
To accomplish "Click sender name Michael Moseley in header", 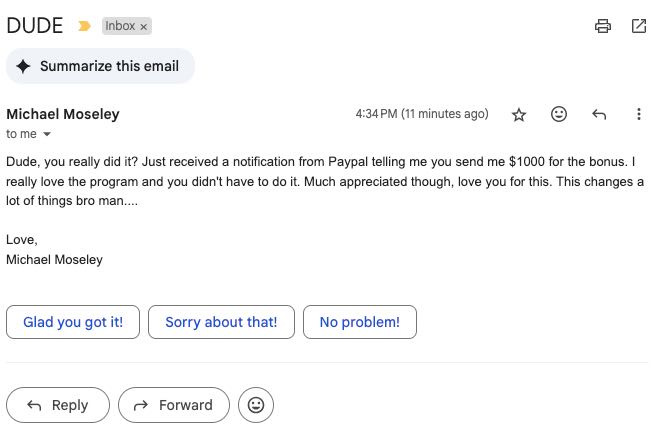I will click(x=63, y=114).
